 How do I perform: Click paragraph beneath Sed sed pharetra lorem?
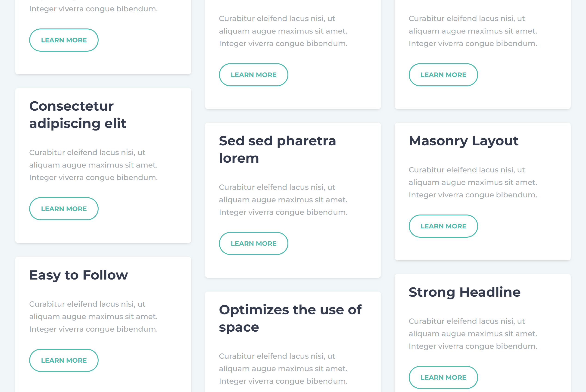point(283,200)
